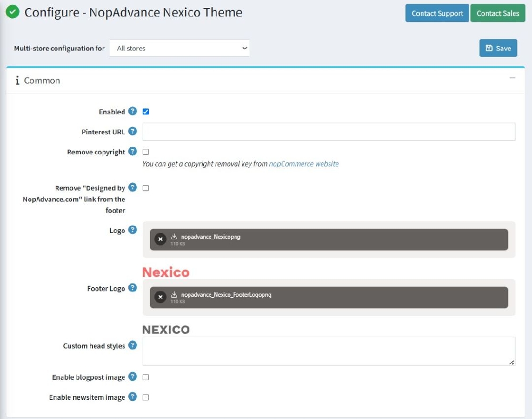
Task: Click the help icon beside Enabled
Action: tap(132, 111)
